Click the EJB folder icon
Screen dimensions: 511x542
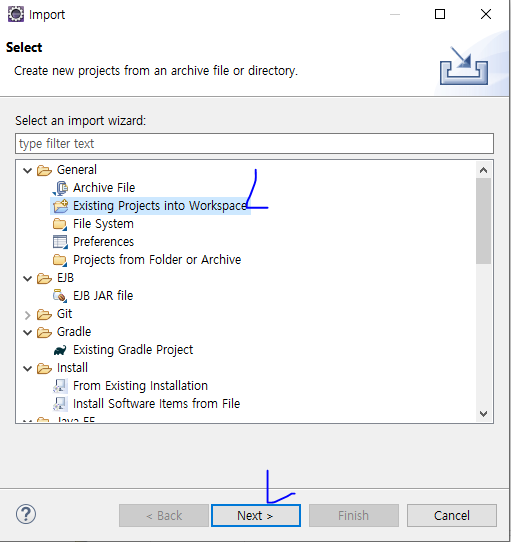(x=44, y=278)
